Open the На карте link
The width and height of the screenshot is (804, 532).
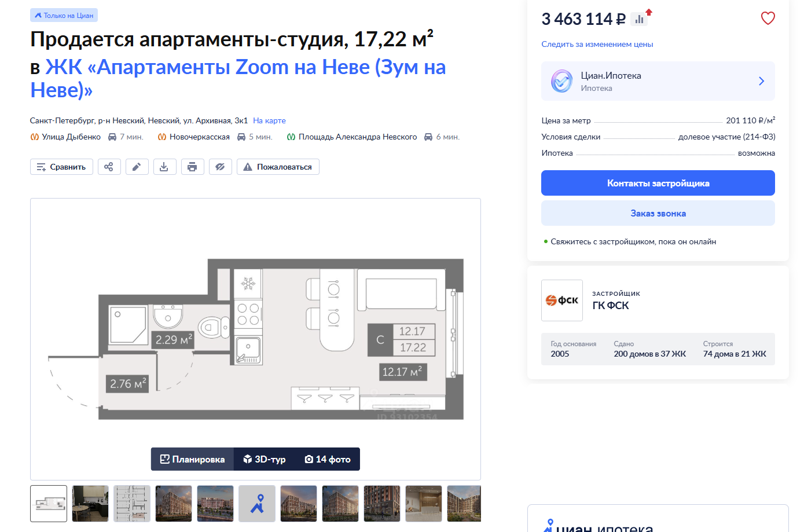coord(269,120)
